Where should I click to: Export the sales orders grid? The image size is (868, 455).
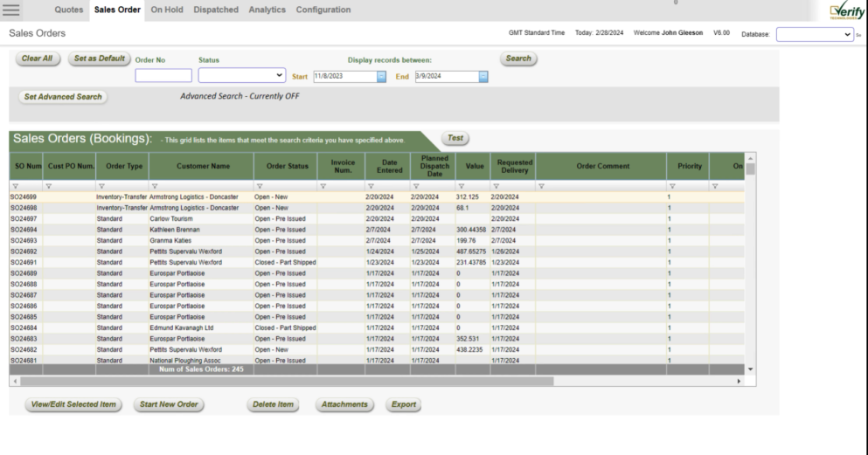(403, 405)
